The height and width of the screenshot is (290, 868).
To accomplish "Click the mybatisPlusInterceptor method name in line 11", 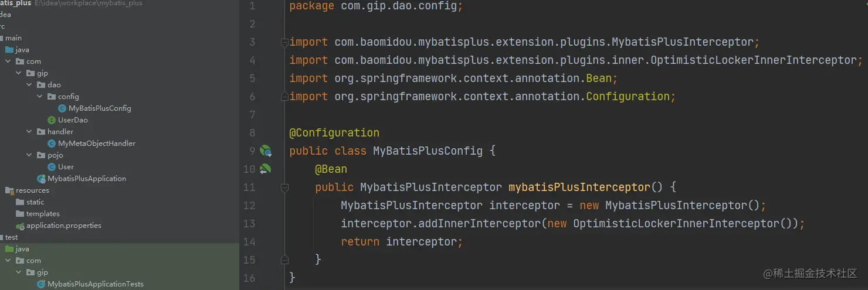I will pos(579,187).
